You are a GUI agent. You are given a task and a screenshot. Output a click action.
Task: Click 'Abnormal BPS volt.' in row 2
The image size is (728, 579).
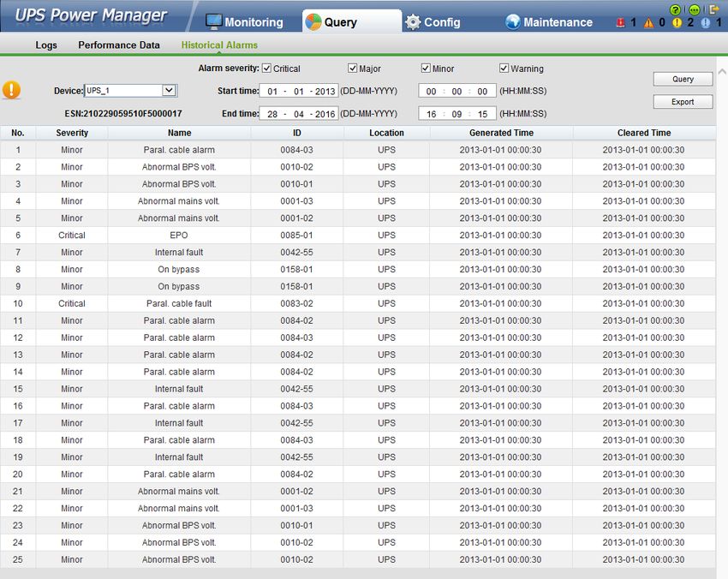[179, 167]
